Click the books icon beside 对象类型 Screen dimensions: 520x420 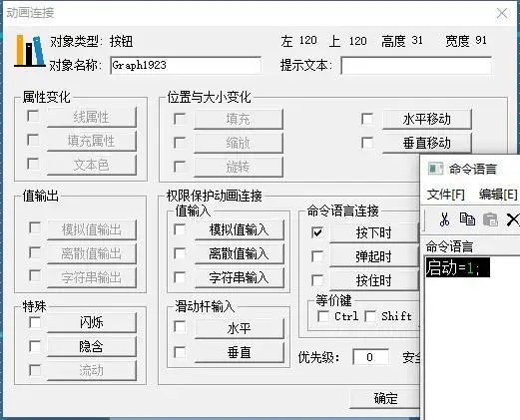pos(29,51)
